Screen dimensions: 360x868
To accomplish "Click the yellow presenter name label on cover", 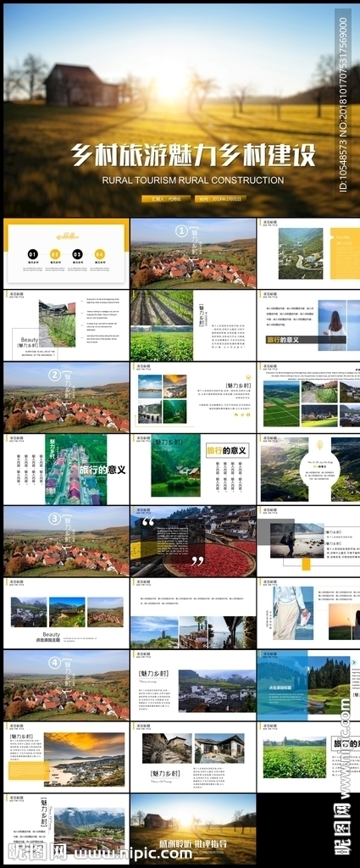I will tap(165, 198).
